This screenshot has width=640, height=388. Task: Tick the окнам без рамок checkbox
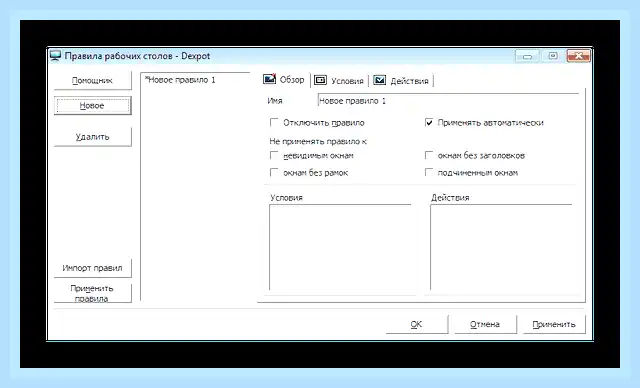(274, 173)
